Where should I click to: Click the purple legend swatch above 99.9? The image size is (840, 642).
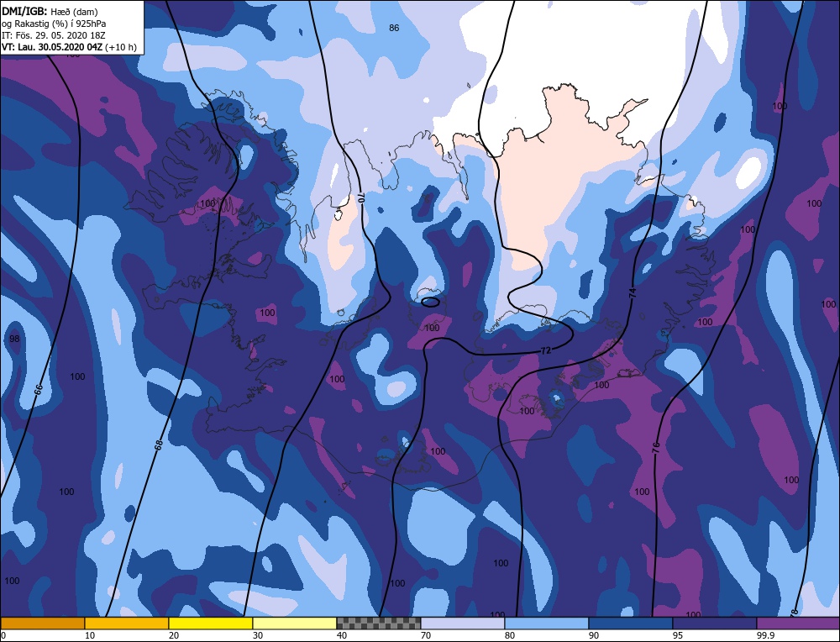pyautogui.click(x=798, y=624)
